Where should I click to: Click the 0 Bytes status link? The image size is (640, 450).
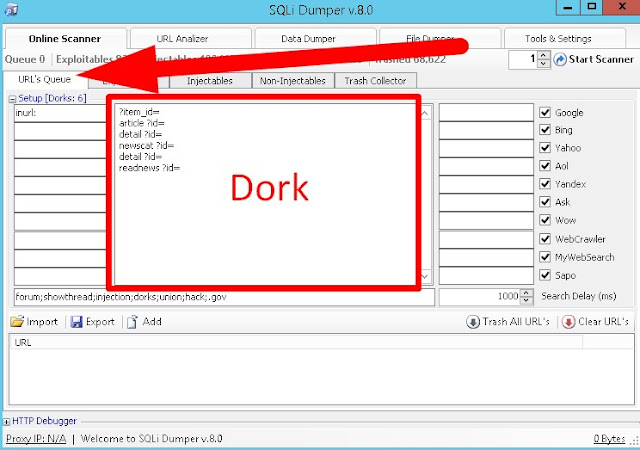609,439
